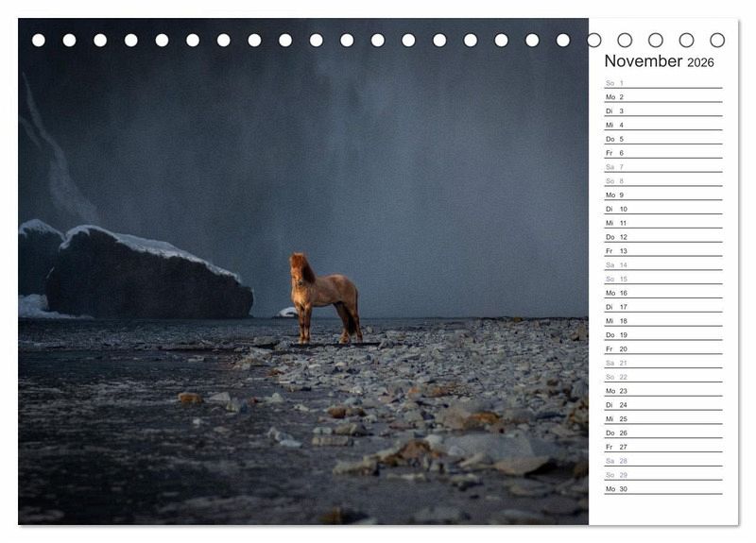This screenshot has height=543, width=756.
Task: Select the Mo 2 date line
Action: click(661, 97)
